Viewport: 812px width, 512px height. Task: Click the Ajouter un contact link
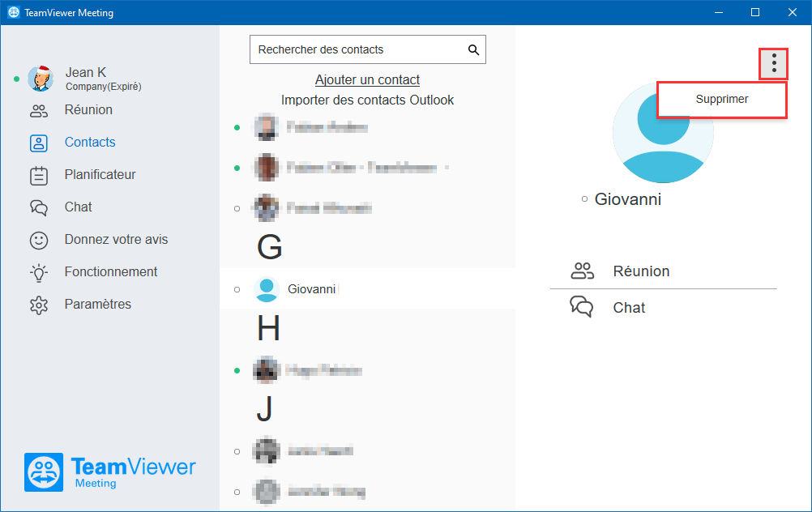(x=367, y=79)
